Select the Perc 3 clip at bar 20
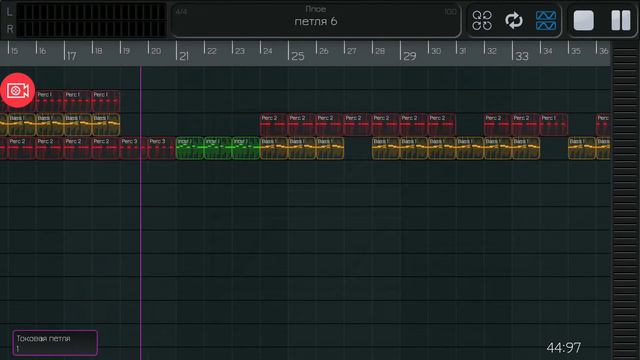The width and height of the screenshot is (640, 360). tap(162, 148)
